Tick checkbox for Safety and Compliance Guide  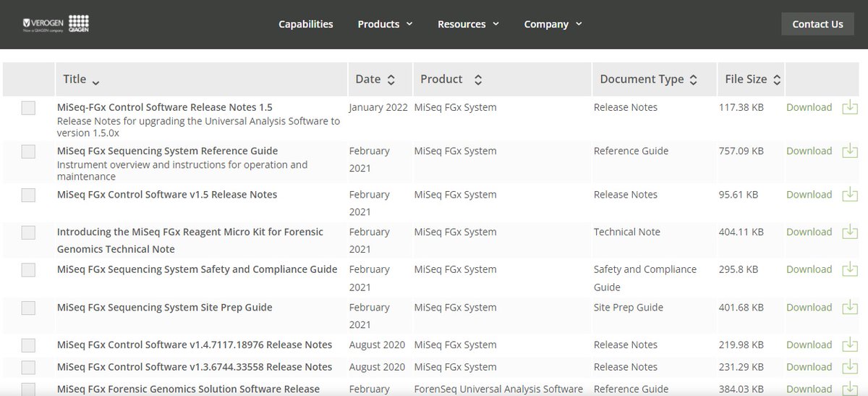tap(28, 269)
